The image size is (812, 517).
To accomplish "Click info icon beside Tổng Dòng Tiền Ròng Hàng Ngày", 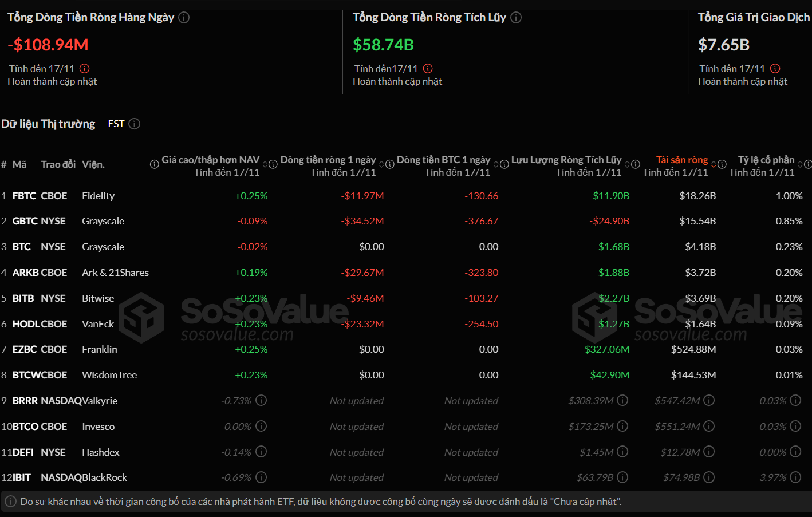I will click(x=184, y=18).
